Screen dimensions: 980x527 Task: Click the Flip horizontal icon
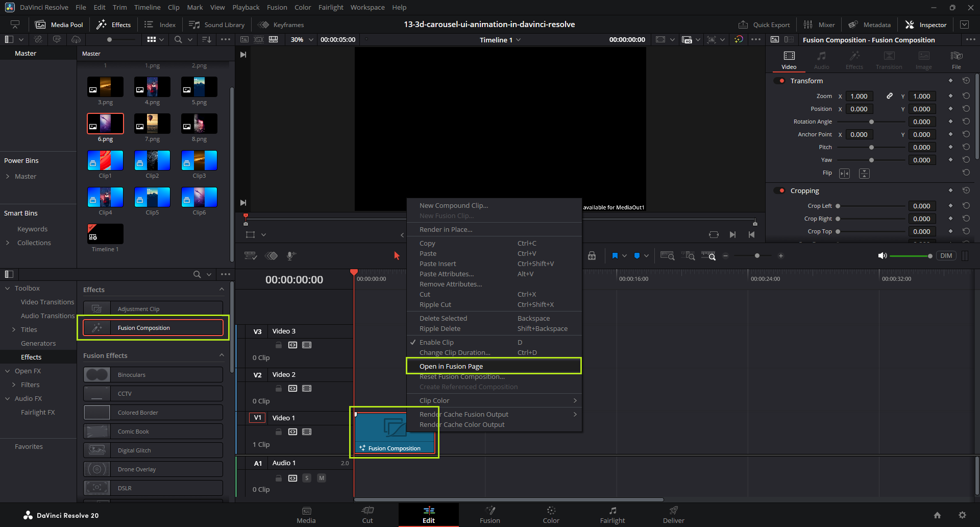845,174
